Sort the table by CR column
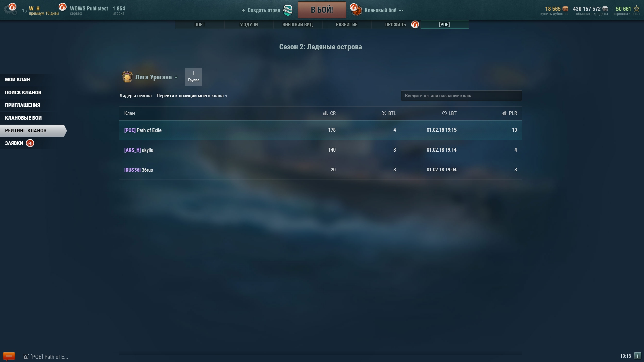 329,113
